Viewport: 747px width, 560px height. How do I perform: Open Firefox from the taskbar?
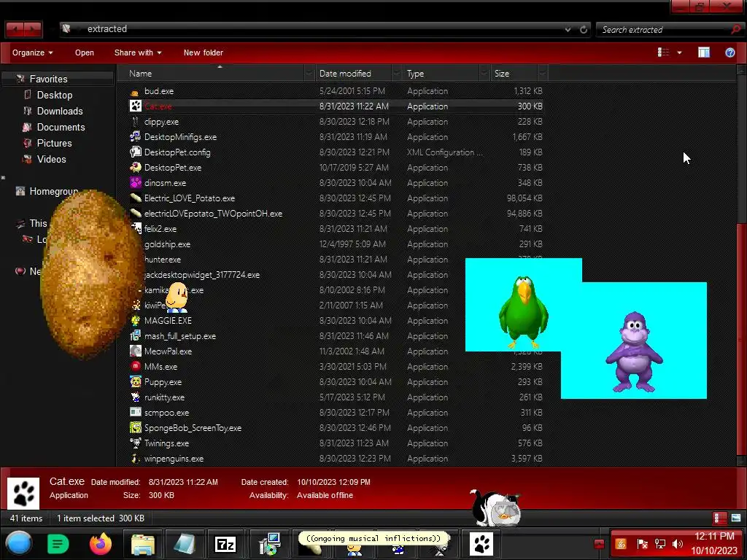[x=101, y=544]
